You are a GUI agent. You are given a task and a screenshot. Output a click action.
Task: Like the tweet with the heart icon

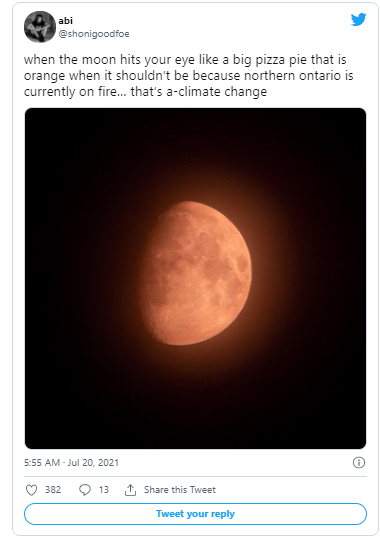coord(32,490)
